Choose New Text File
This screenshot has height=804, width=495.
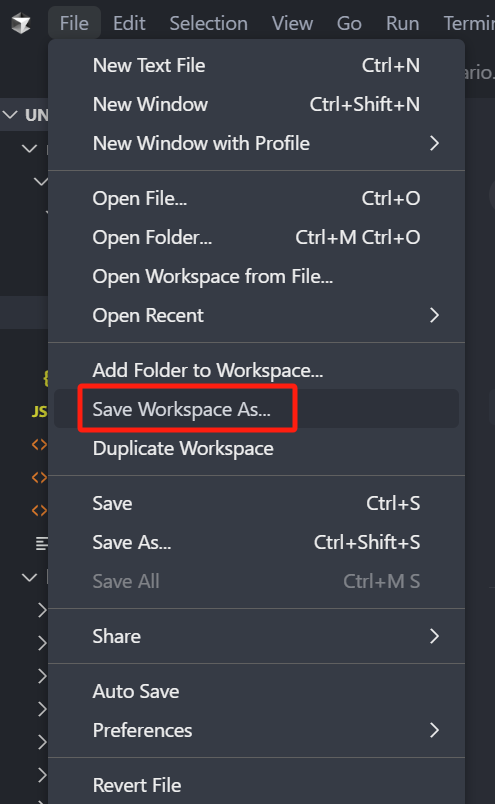256,66
